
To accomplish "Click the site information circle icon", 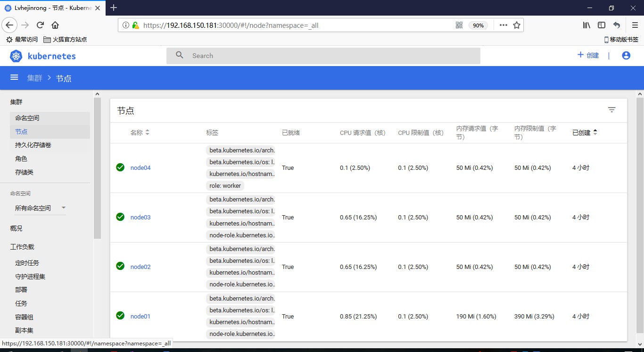I will point(126,25).
